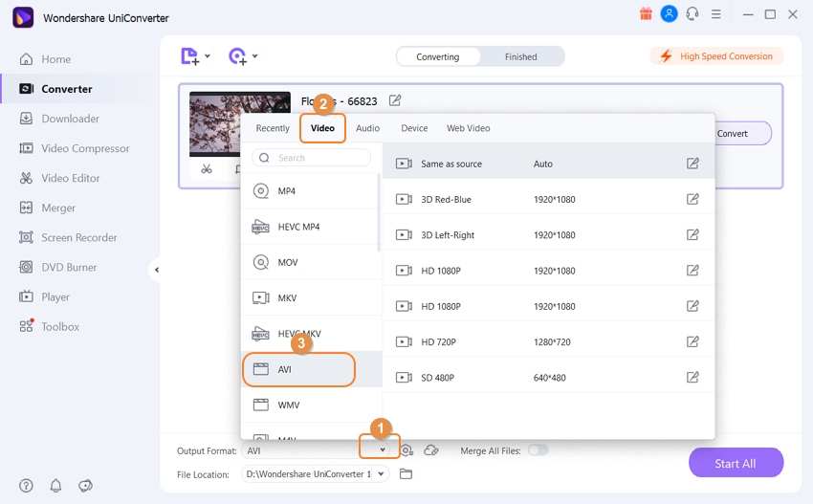Click the support headset icon
The image size is (813, 504).
click(x=692, y=14)
